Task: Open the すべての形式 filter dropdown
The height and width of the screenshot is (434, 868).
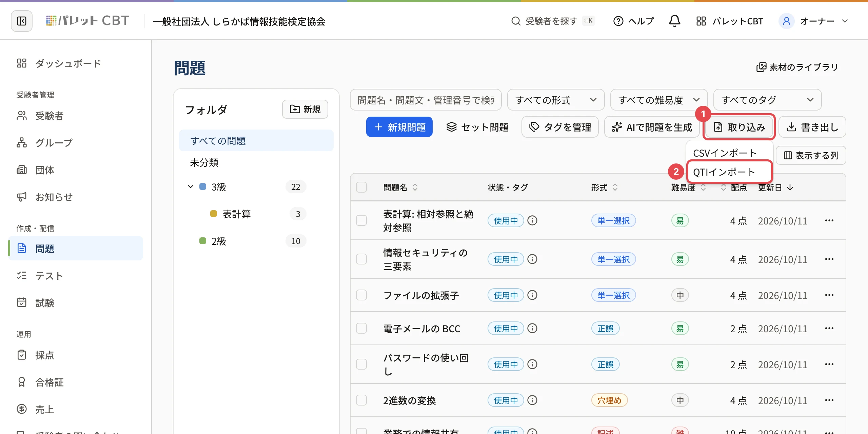Action: click(x=556, y=100)
